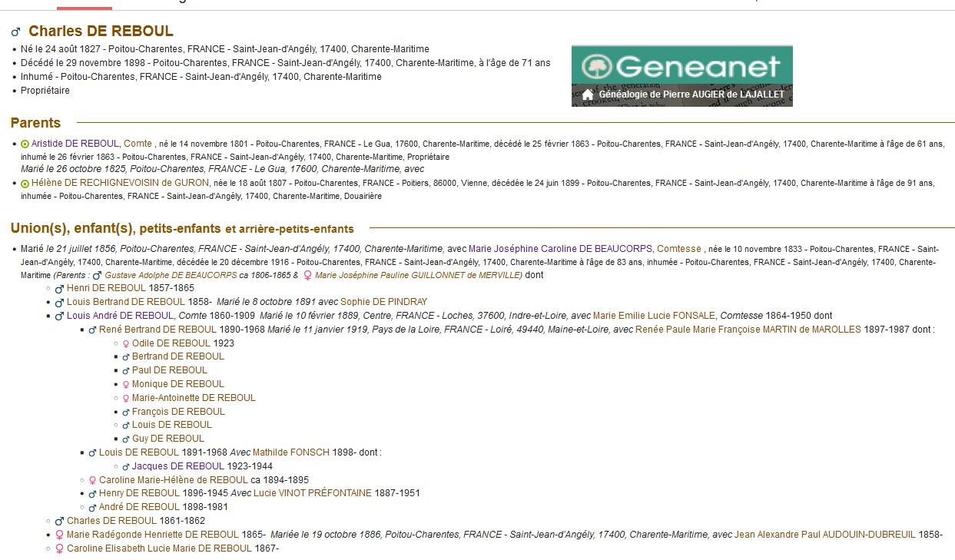Click male symbol beside Henri DE REBOUL 1857-1865
955x560 pixels.
(60, 289)
